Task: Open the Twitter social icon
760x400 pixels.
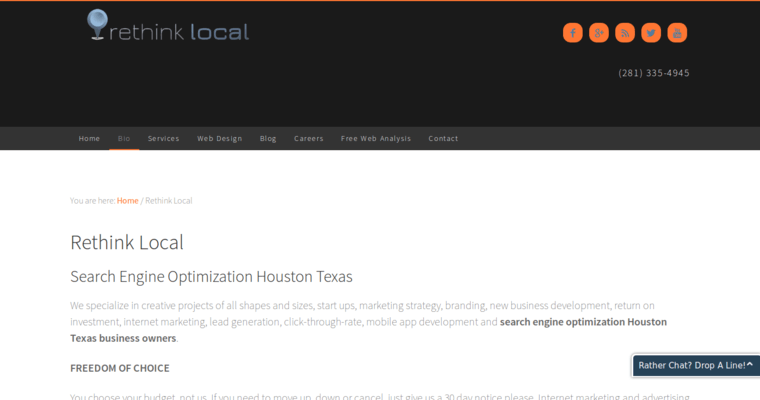Action: 651,33
